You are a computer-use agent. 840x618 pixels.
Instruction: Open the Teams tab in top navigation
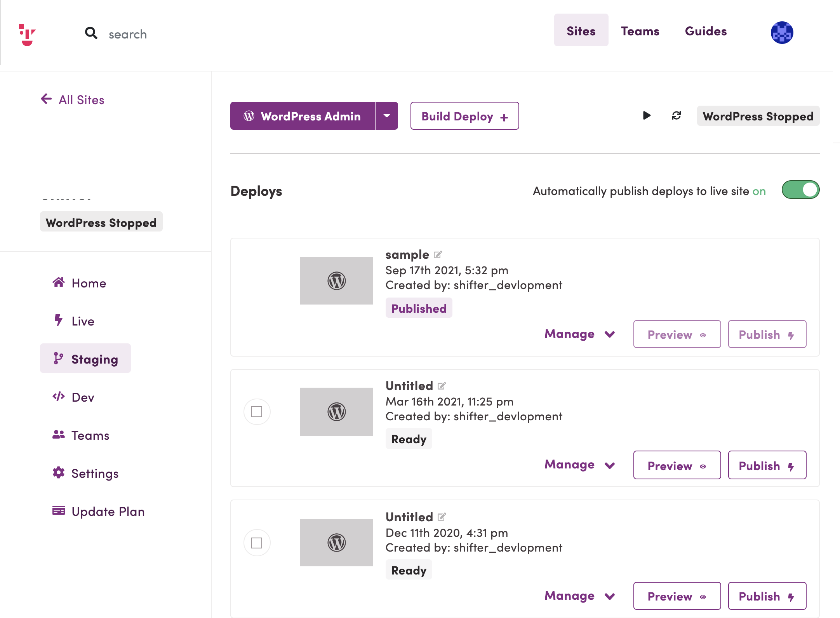[x=640, y=31]
